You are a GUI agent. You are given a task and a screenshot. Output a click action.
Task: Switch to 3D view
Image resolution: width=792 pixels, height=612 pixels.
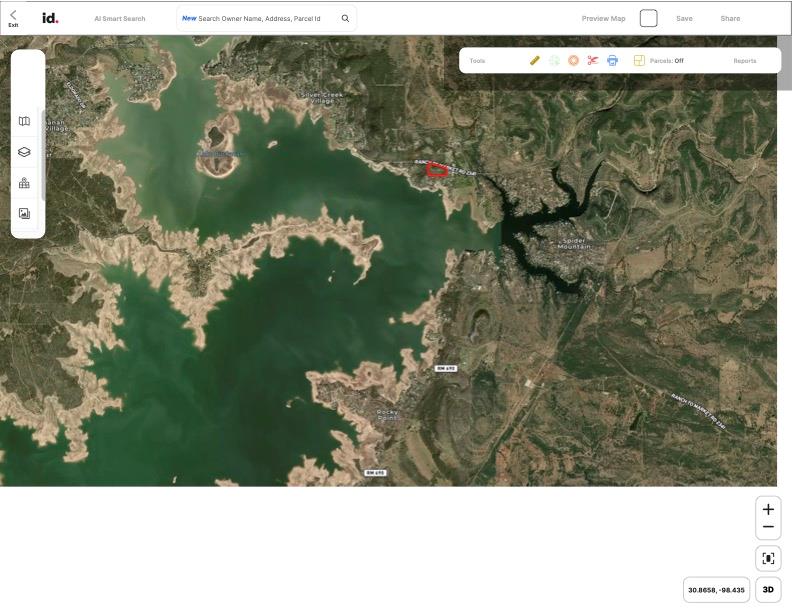pyautogui.click(x=768, y=590)
